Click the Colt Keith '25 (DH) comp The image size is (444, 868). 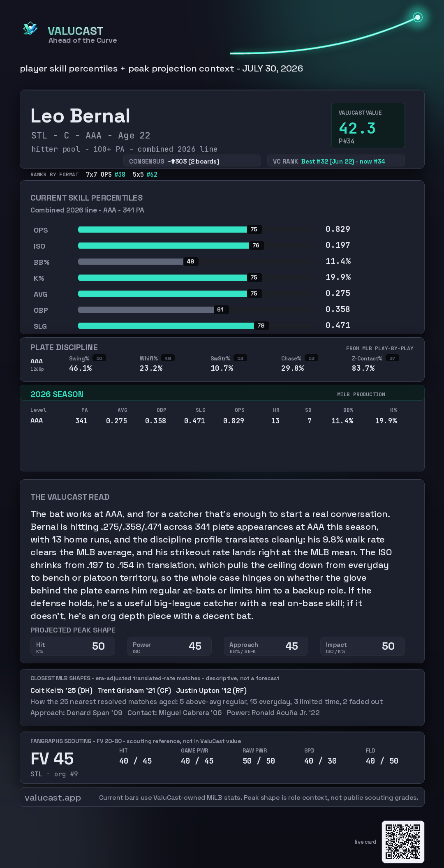pos(61,690)
